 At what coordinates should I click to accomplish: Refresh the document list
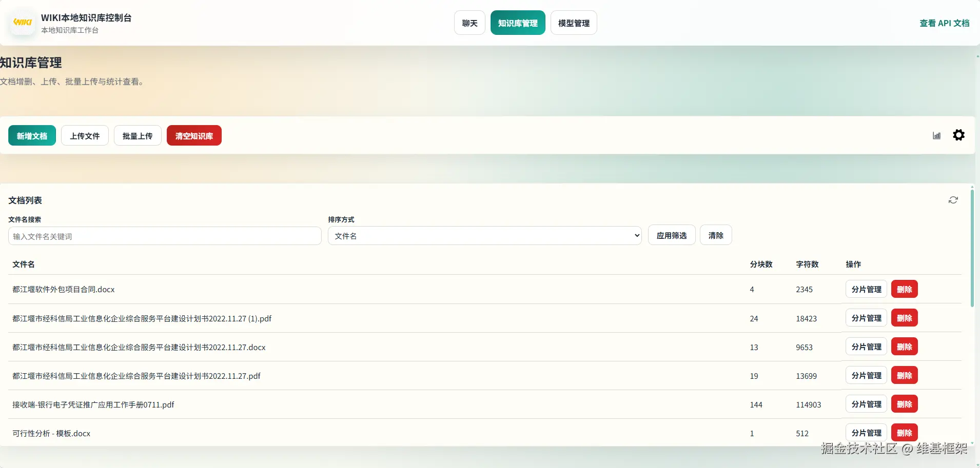point(953,200)
